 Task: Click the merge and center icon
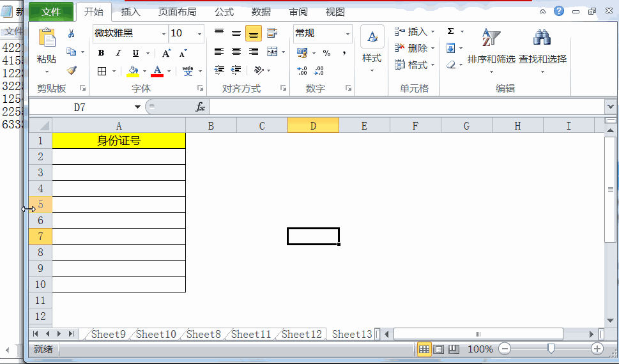point(272,52)
